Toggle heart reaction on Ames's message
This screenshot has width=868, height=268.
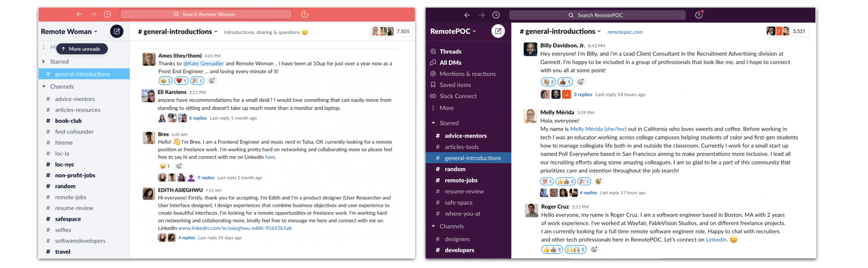pos(181,81)
